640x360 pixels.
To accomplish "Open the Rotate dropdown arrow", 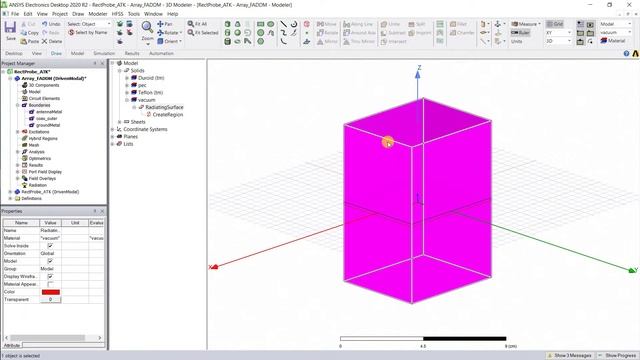I will coord(181,33).
